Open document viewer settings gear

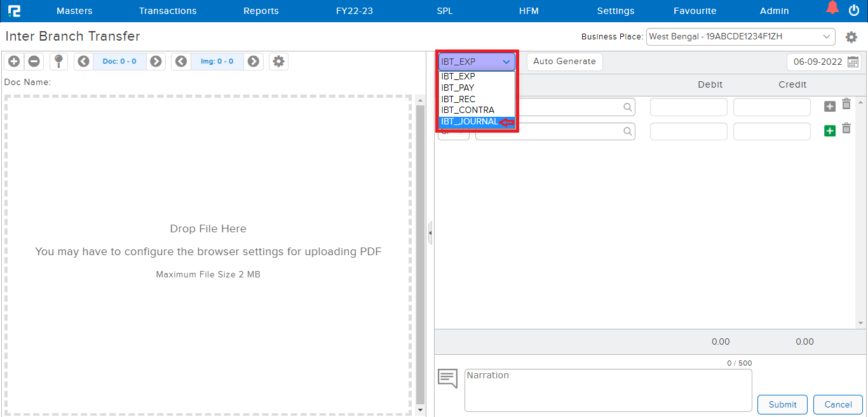click(x=278, y=62)
